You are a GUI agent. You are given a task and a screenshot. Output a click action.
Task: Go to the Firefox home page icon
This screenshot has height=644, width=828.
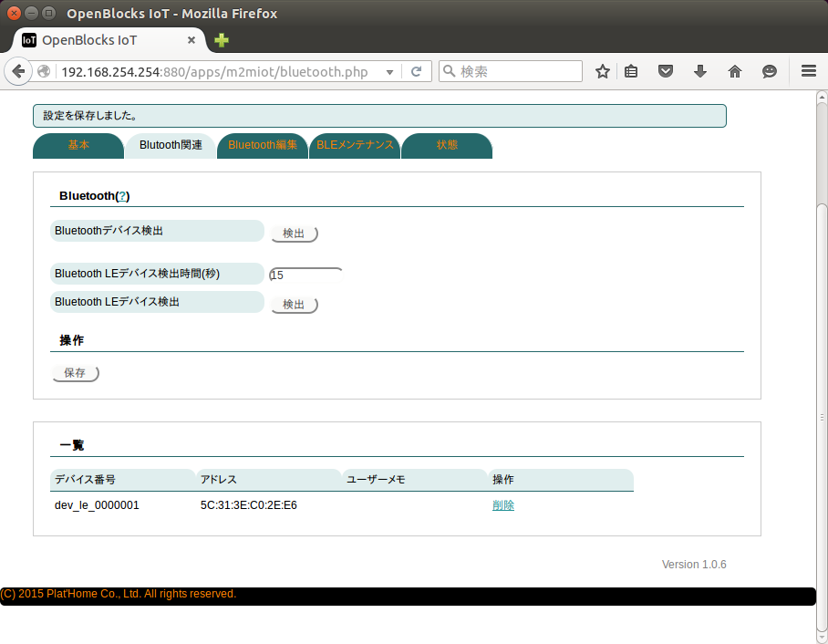735,71
